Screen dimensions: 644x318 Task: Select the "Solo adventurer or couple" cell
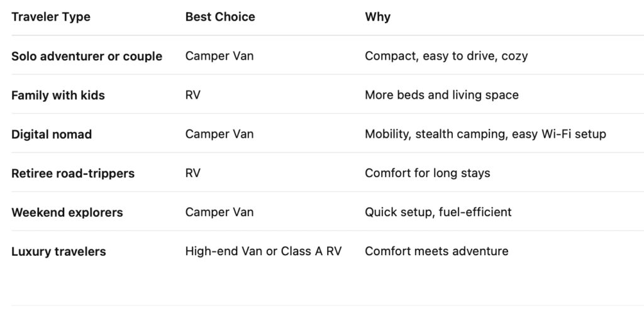pyautogui.click(x=87, y=56)
